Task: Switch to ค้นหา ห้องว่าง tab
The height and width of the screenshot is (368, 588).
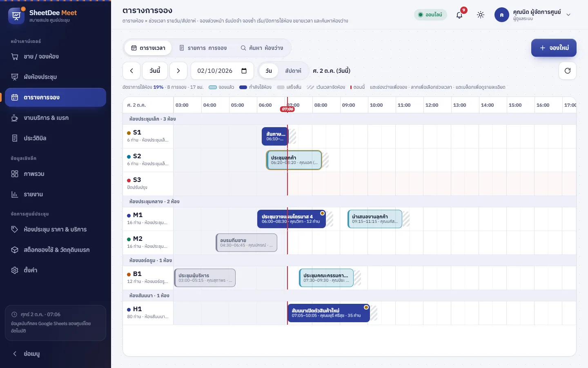Action: (x=262, y=48)
